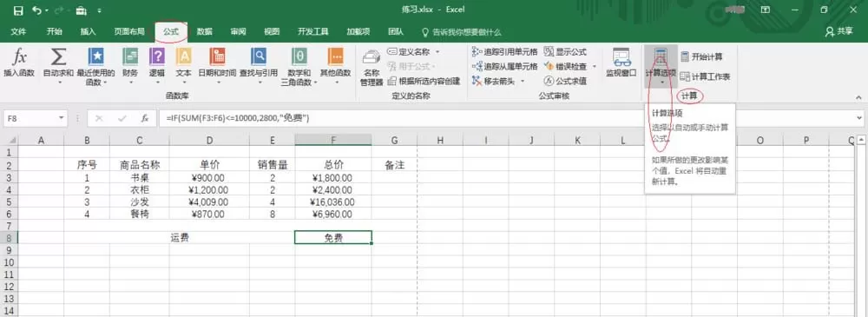Viewport: 868px width, 317px height.
Task: Expand the Name Box dropdown arrow
Action: coord(62,118)
